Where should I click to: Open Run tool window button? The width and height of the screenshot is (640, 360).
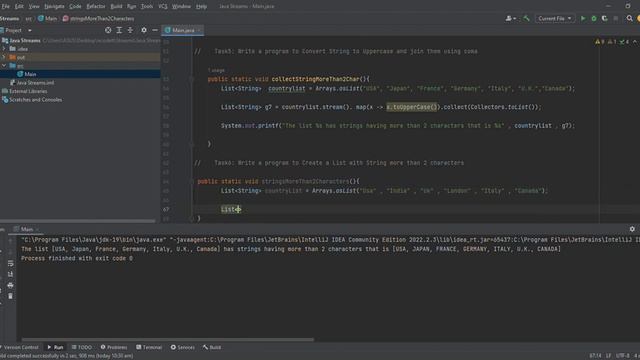(56, 347)
